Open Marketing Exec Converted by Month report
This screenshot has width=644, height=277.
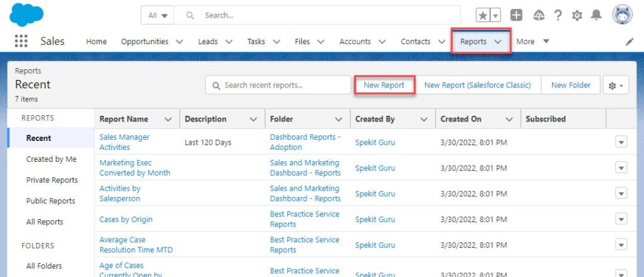pyautogui.click(x=135, y=167)
